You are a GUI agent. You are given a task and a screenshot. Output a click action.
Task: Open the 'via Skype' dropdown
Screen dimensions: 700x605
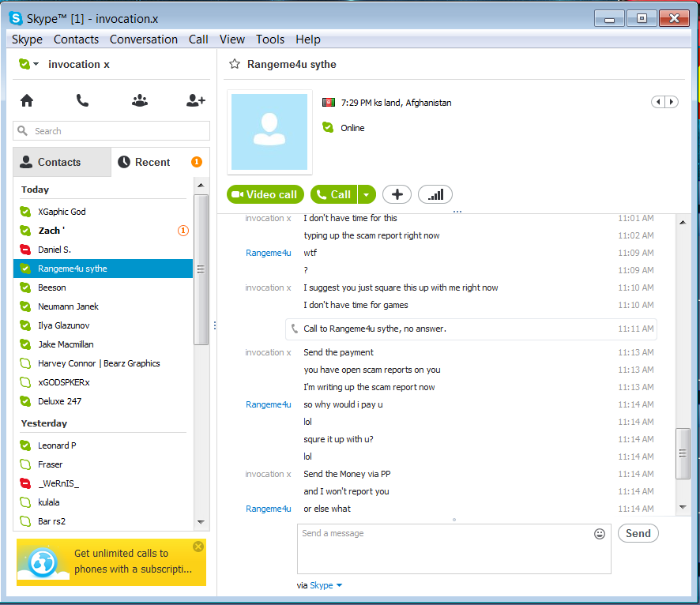[x=326, y=585]
